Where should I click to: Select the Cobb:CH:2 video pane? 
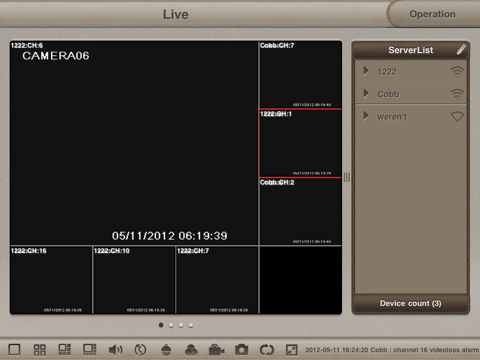coord(300,212)
